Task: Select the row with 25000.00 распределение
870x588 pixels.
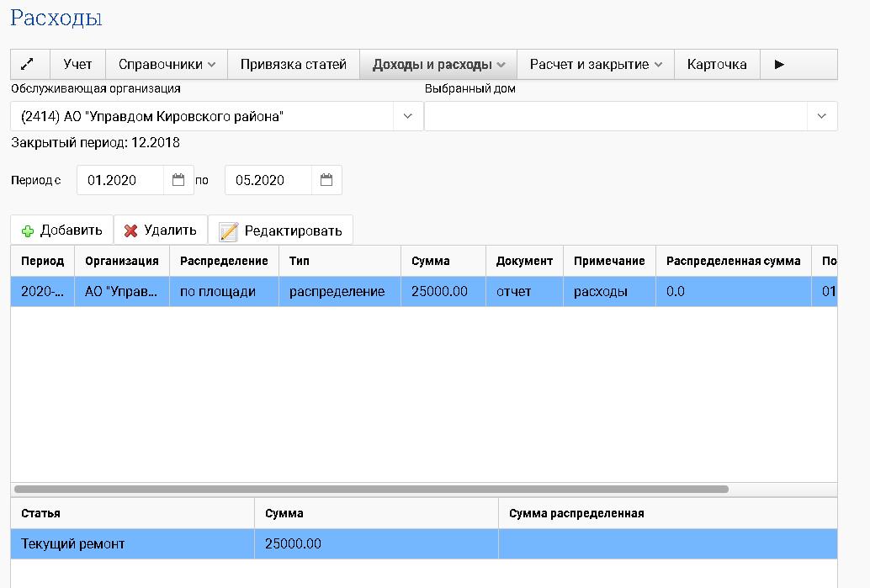Action: click(337, 292)
